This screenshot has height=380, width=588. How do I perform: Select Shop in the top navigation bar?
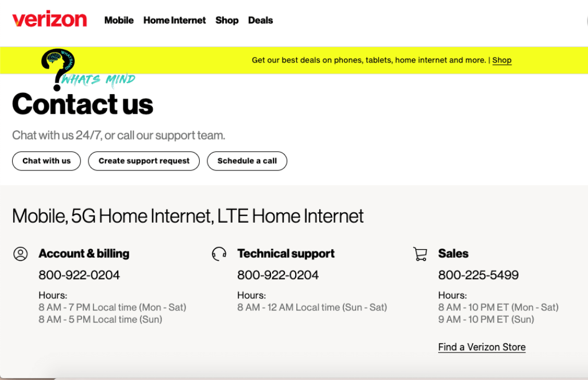pos(227,20)
